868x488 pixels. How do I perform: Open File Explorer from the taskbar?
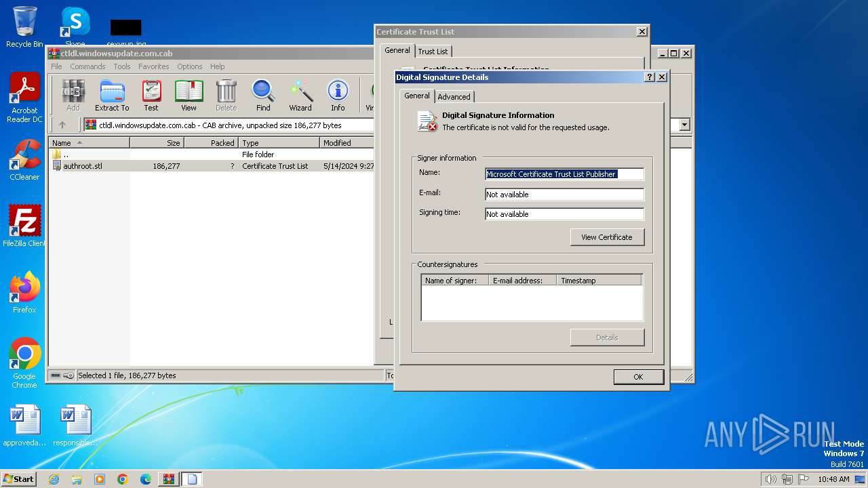click(77, 479)
